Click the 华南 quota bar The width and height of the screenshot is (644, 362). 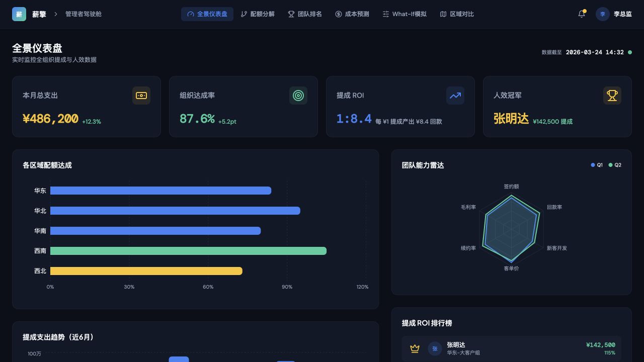[x=155, y=231]
